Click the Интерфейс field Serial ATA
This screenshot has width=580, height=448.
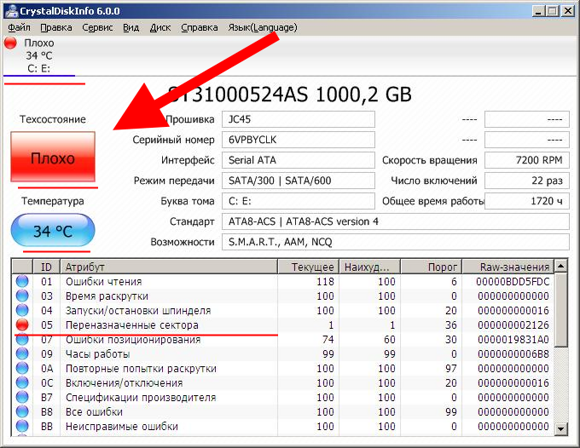pos(298,160)
